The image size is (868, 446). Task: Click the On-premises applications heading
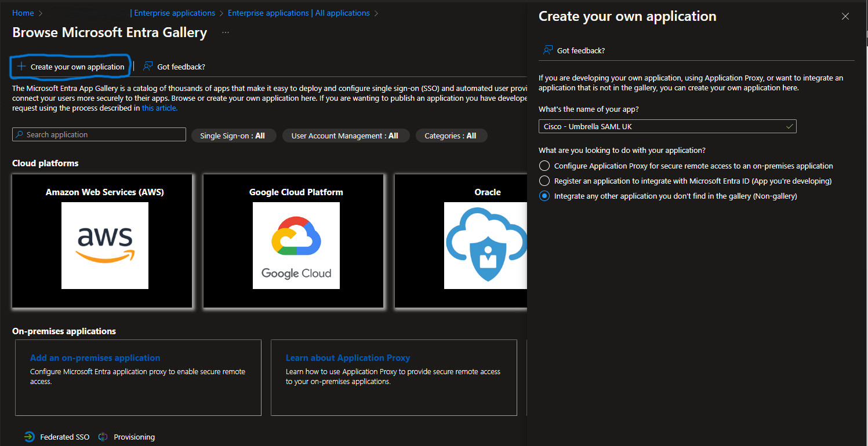coord(64,331)
